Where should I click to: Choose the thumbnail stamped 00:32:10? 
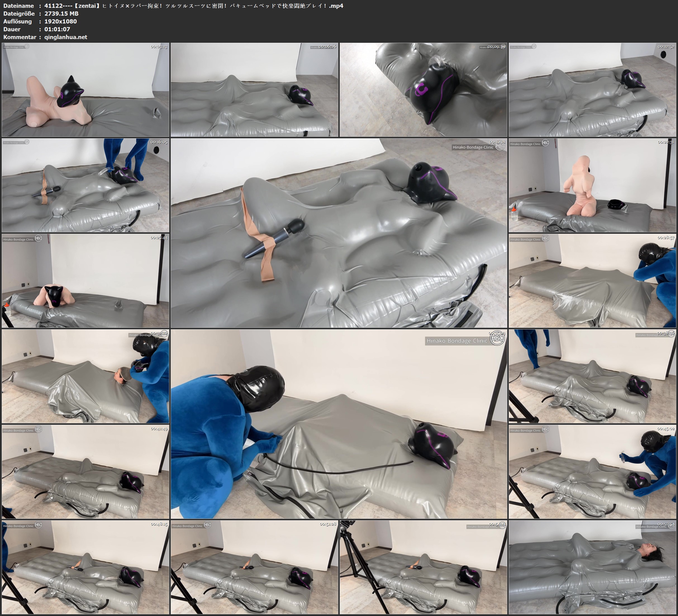(85, 376)
